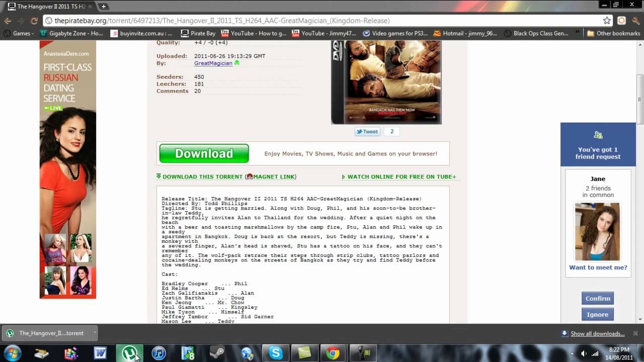The height and width of the screenshot is (362, 644).
Task: Click the Hangover II movie poster image
Action: click(x=386, y=82)
